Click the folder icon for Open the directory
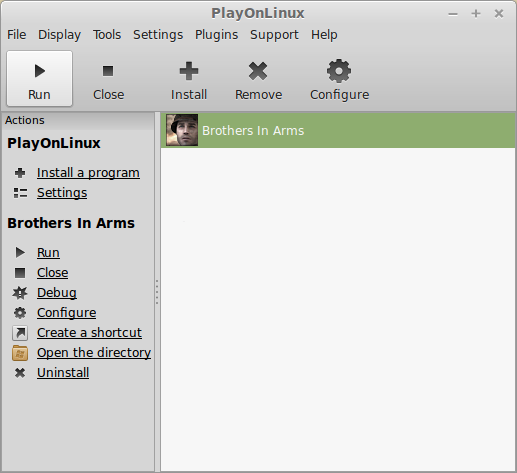517x473 pixels. [x=20, y=353]
